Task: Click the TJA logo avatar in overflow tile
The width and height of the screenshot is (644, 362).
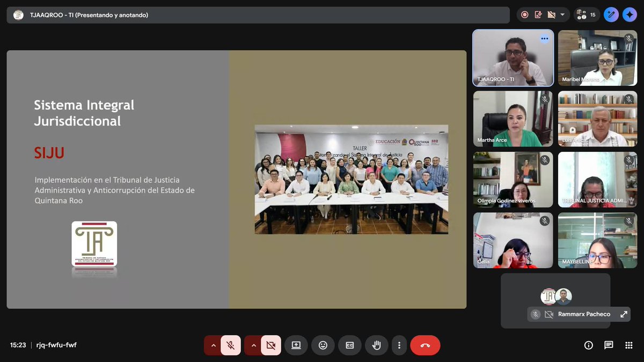Action: [x=548, y=297]
